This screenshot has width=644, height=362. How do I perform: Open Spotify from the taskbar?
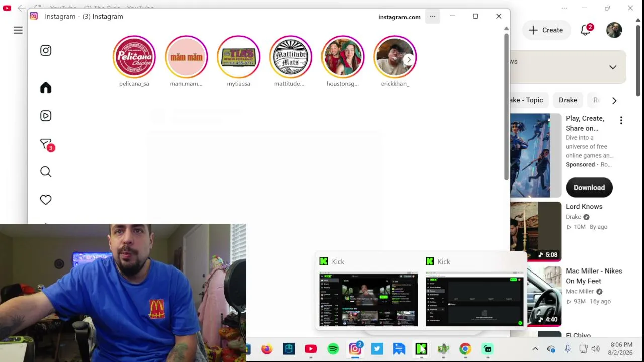(333, 349)
